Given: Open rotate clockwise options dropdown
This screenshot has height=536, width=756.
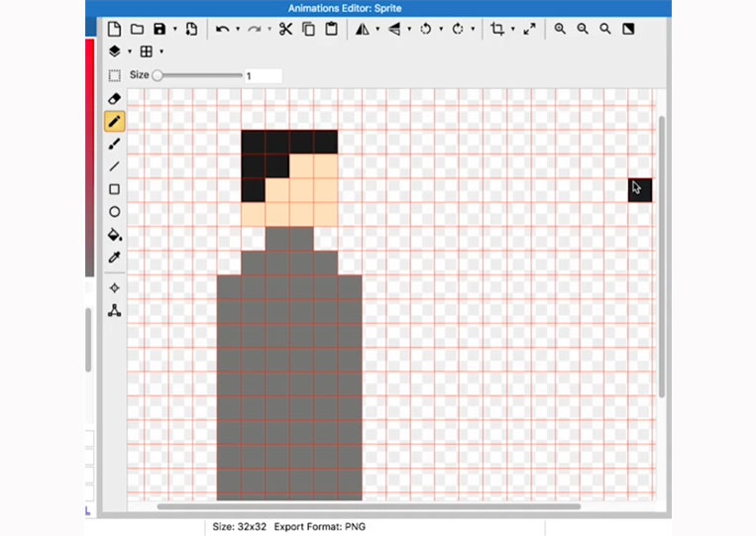Looking at the screenshot, I should click(473, 29).
